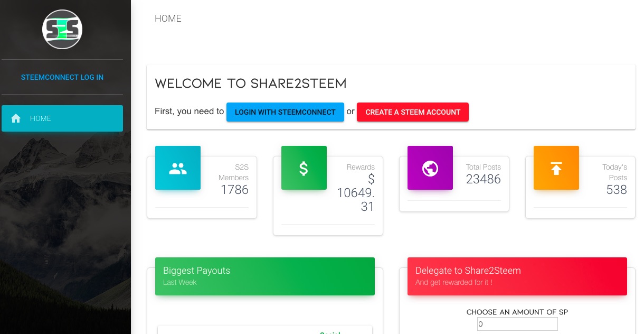Click the S2S Members count 1786
The height and width of the screenshot is (334, 644).
pyautogui.click(x=234, y=190)
